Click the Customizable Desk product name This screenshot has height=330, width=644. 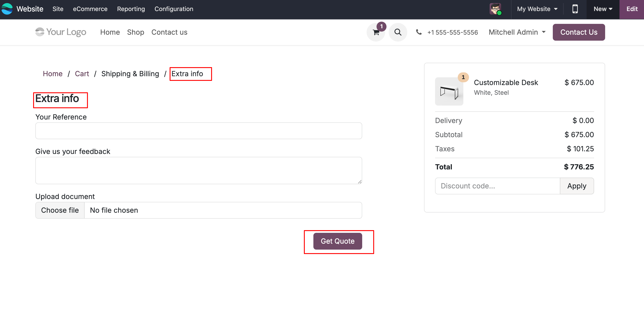[x=506, y=83]
